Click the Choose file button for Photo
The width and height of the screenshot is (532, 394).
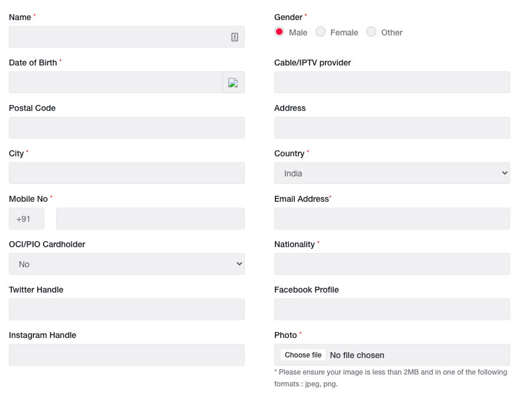pos(303,355)
